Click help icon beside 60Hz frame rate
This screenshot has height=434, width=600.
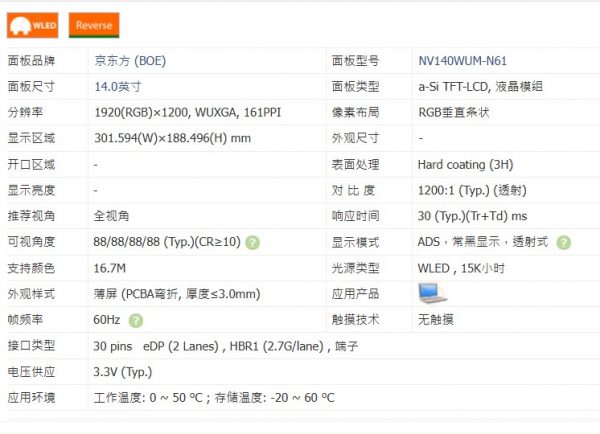(x=135, y=320)
